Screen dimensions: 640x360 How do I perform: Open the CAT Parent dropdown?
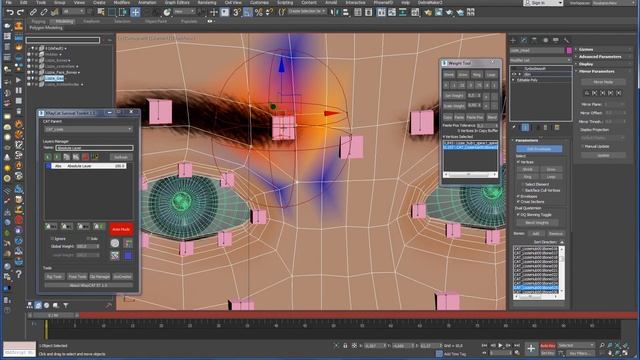pos(88,129)
